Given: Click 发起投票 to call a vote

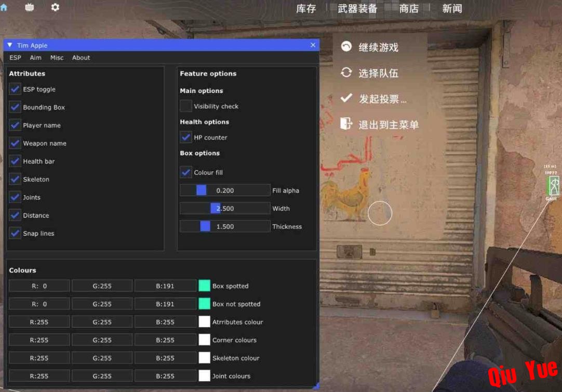Looking at the screenshot, I should (x=383, y=99).
